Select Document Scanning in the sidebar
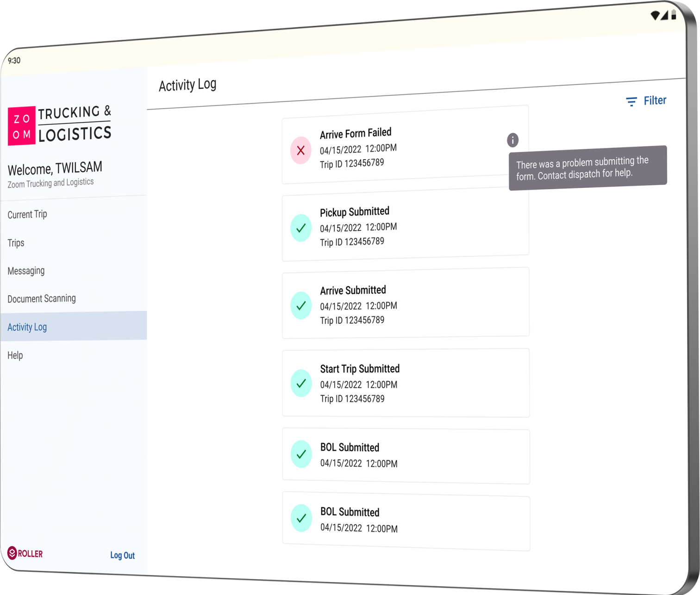 click(42, 298)
